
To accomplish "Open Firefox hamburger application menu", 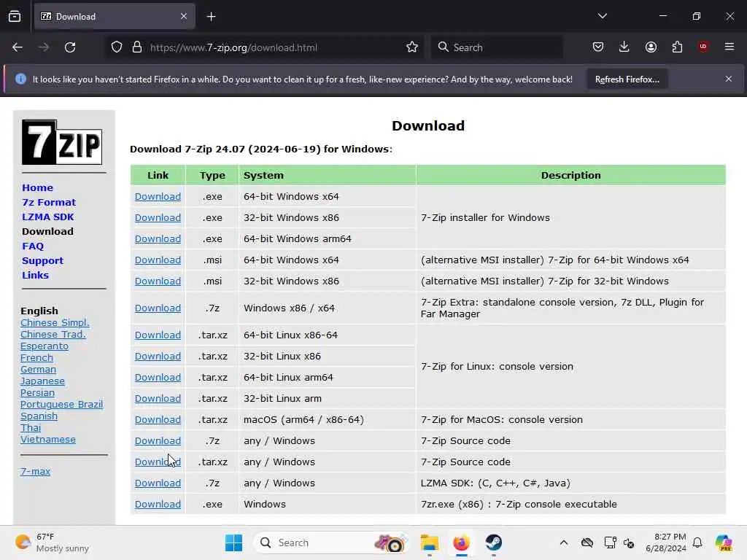I will point(729,47).
